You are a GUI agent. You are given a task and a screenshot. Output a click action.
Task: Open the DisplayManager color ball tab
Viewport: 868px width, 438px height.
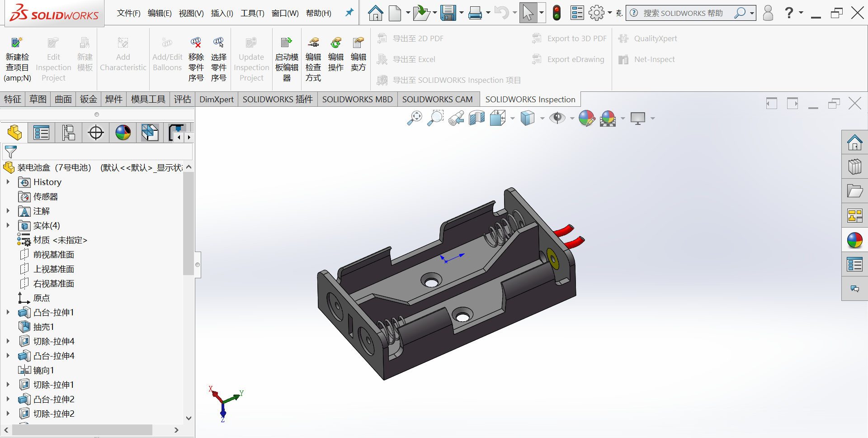[x=123, y=133]
